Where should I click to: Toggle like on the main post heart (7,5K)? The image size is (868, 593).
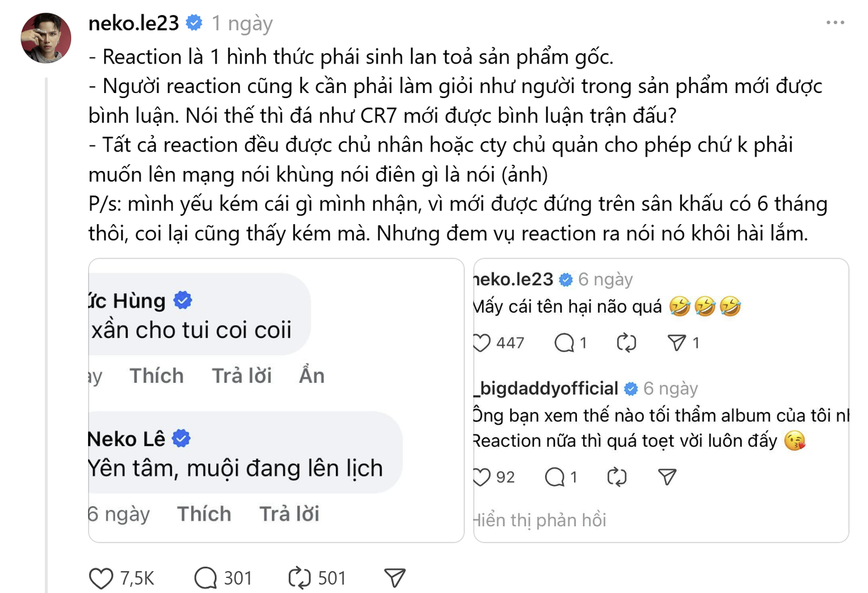click(101, 577)
